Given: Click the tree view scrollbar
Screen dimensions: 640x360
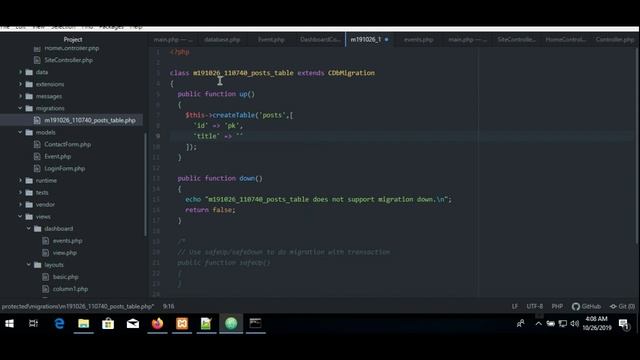Looking at the screenshot, I should click(x=145, y=184).
